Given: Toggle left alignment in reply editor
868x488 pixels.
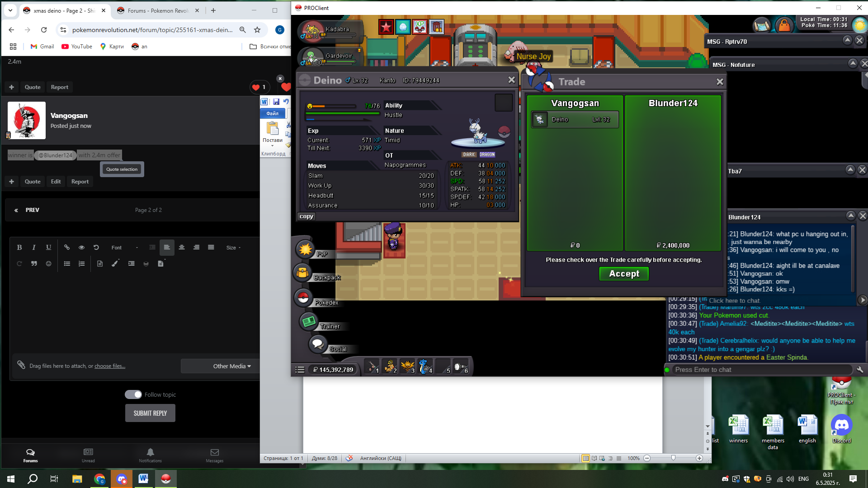Looking at the screenshot, I should pyautogui.click(x=167, y=248).
